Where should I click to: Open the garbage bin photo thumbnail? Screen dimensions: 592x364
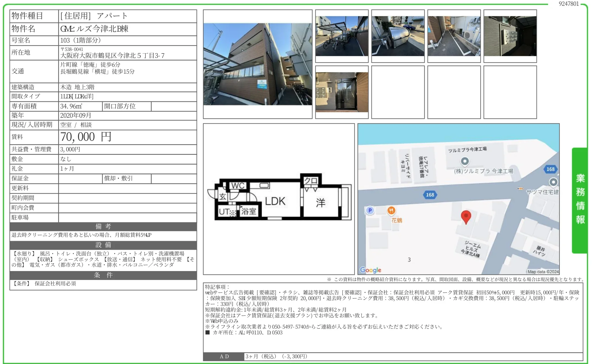398,36
